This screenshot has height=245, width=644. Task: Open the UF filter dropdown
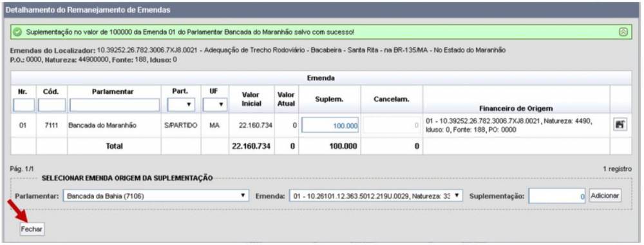(215, 105)
